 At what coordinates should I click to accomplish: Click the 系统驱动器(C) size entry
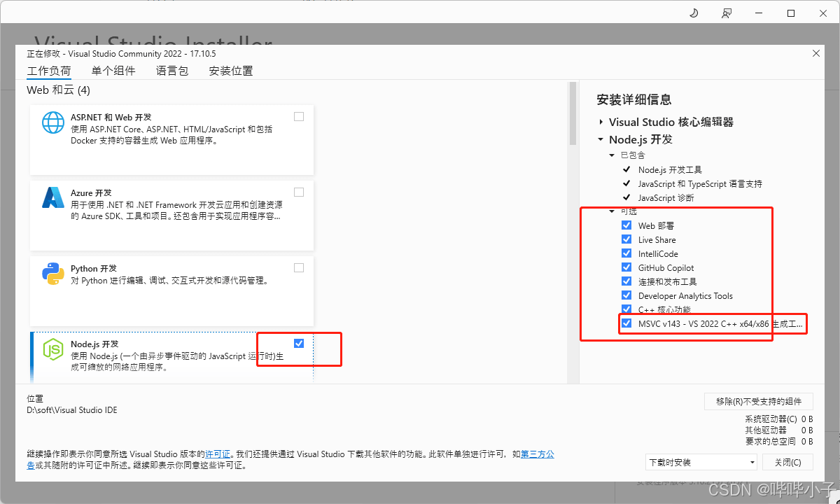pos(779,419)
